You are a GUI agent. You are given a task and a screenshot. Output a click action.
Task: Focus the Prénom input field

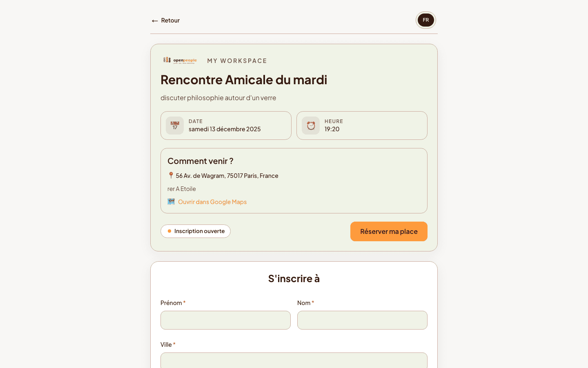click(x=225, y=320)
